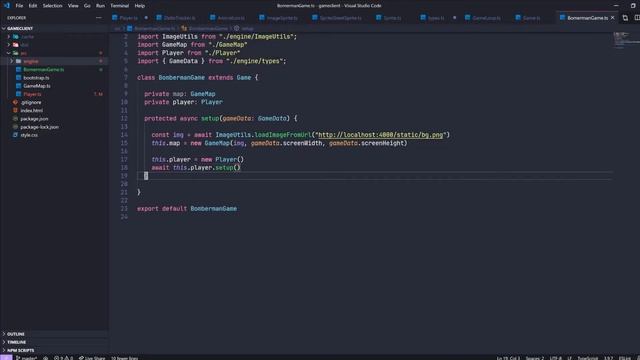Viewport: 640px width, 360px height.
Task: Click the VS Code logo icon
Action: (7, 6)
